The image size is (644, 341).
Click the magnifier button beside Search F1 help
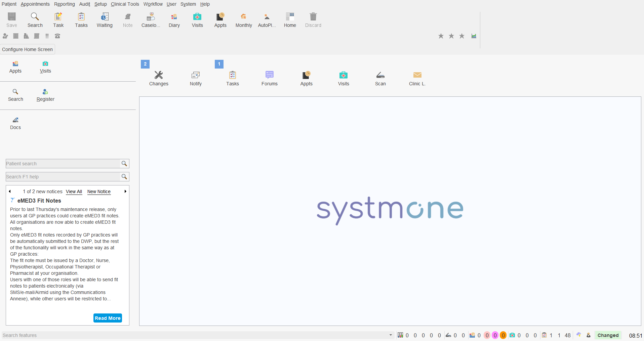[124, 177]
